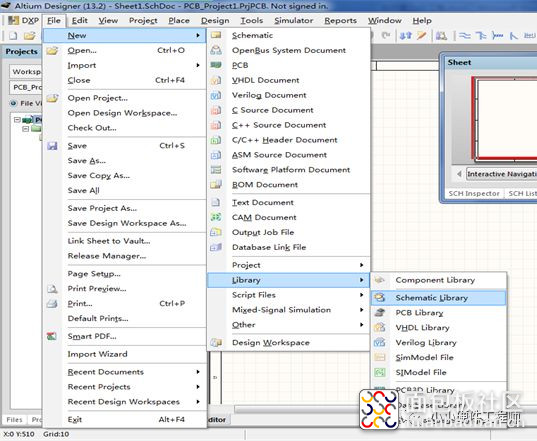Click the new document toolbar icon
Viewport: 537px width, 441px height.
pos(13,36)
